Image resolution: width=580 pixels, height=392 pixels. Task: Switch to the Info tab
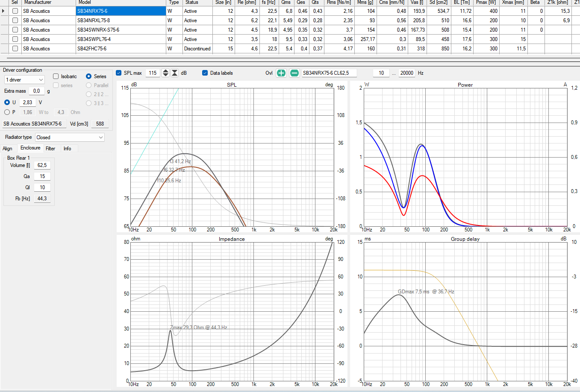click(68, 149)
